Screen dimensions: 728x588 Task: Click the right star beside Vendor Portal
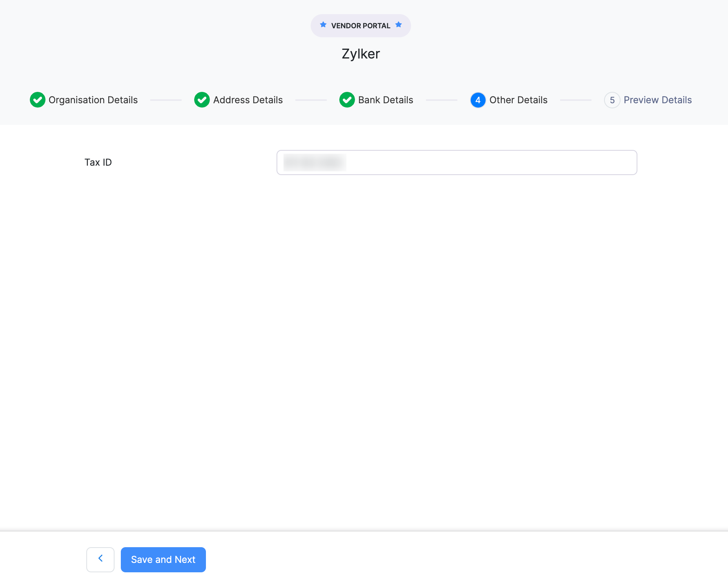399,24
